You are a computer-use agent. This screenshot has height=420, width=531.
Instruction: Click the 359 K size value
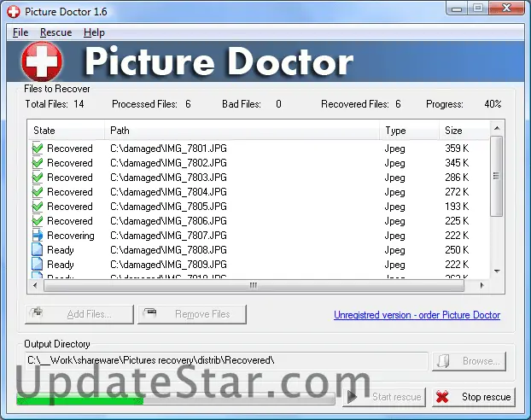click(x=457, y=149)
